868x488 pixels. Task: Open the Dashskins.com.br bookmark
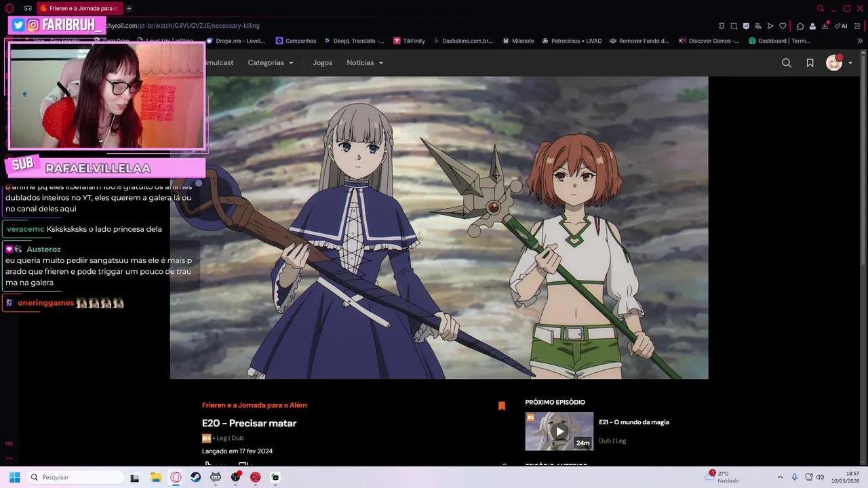click(462, 41)
